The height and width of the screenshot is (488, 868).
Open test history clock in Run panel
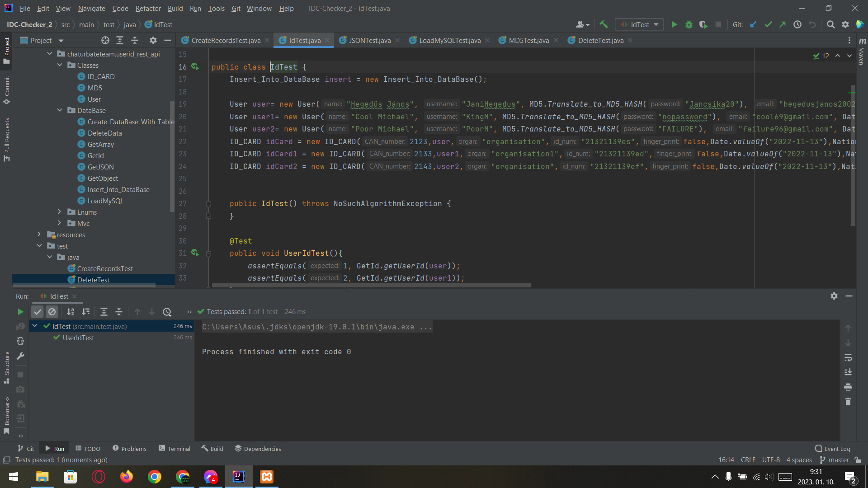(167, 312)
